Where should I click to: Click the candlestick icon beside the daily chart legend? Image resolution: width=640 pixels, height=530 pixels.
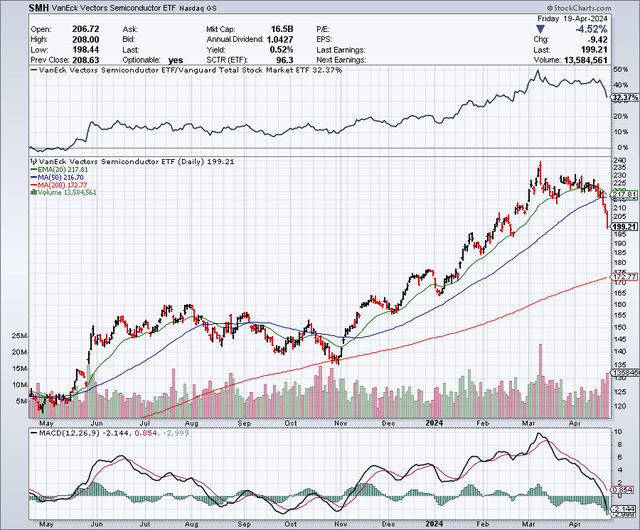pos(34,162)
